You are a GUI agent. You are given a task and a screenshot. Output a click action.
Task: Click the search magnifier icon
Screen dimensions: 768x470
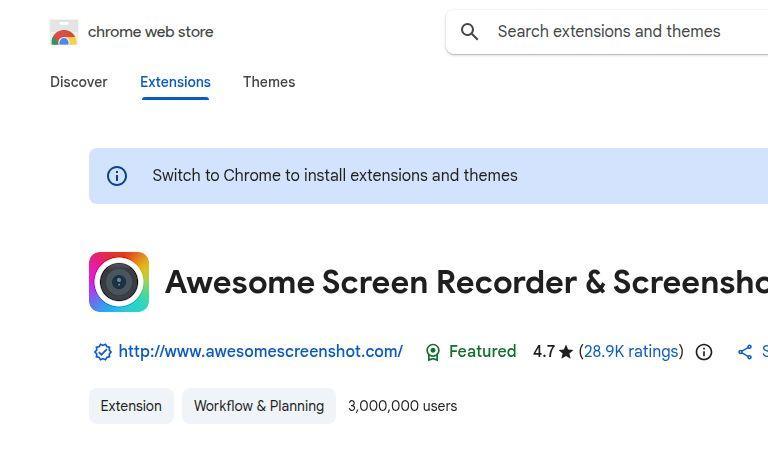469,32
